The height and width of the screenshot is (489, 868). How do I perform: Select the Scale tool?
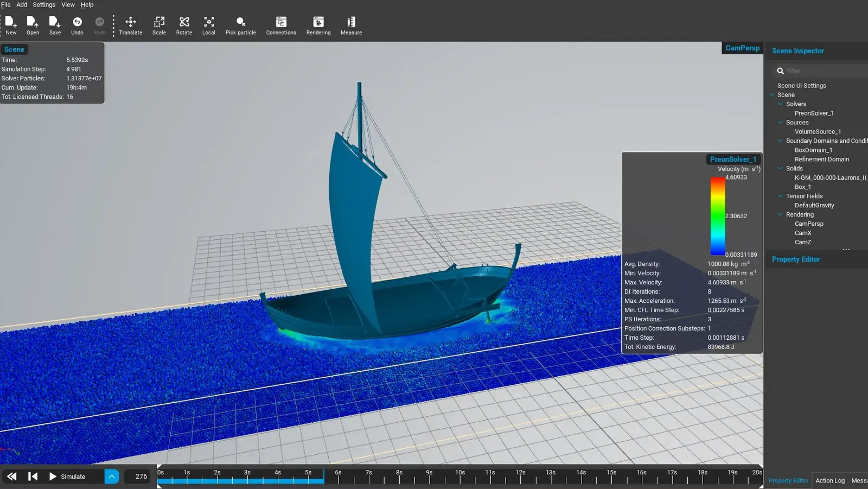(159, 22)
